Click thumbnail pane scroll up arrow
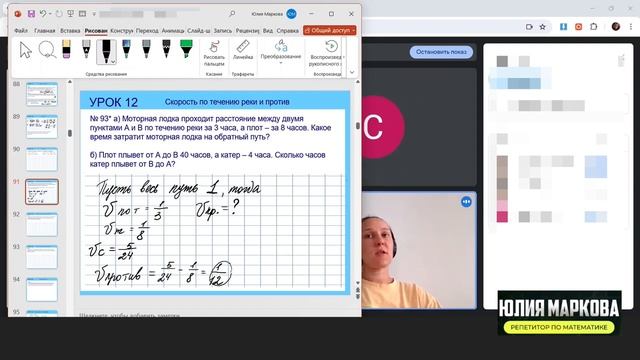This screenshot has width=640, height=360. point(70,82)
